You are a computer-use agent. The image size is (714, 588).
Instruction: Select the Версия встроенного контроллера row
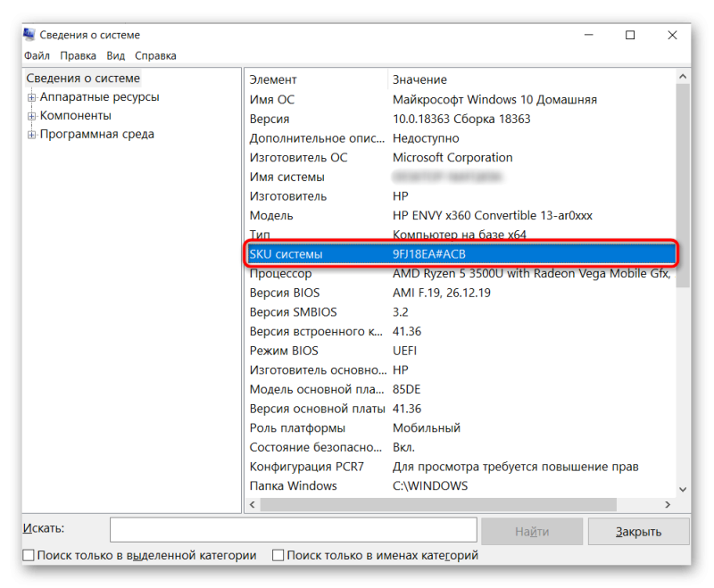[x=461, y=331]
